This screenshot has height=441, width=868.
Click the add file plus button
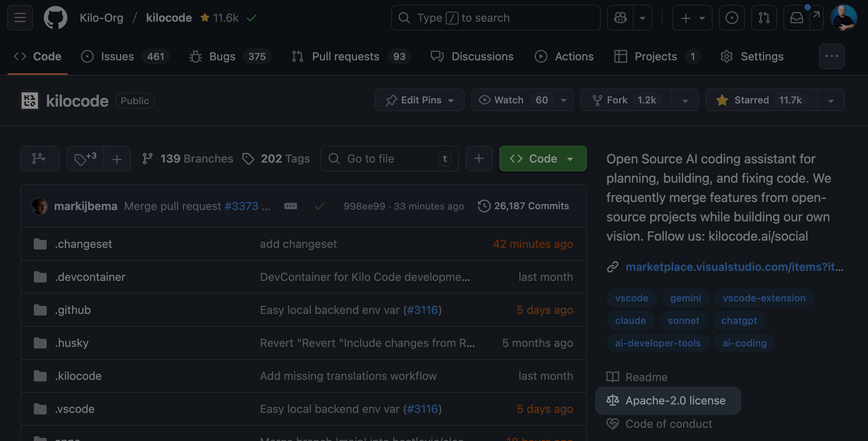tap(479, 159)
